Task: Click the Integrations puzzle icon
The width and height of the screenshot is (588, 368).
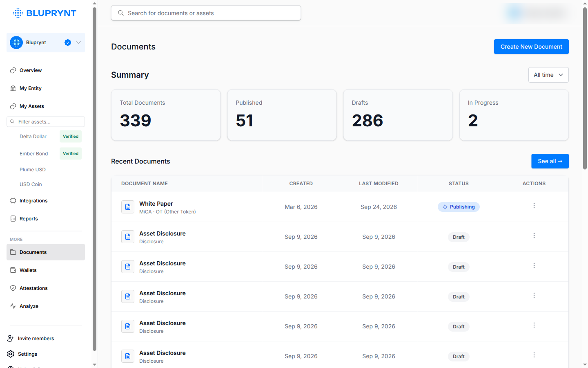Action: click(x=13, y=201)
